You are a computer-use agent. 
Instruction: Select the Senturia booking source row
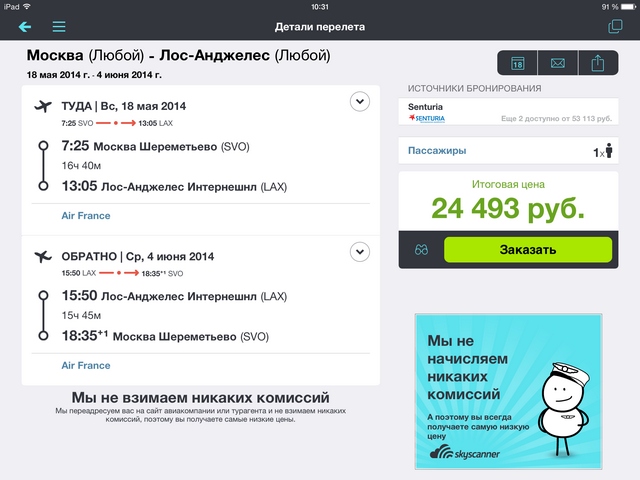point(508,112)
